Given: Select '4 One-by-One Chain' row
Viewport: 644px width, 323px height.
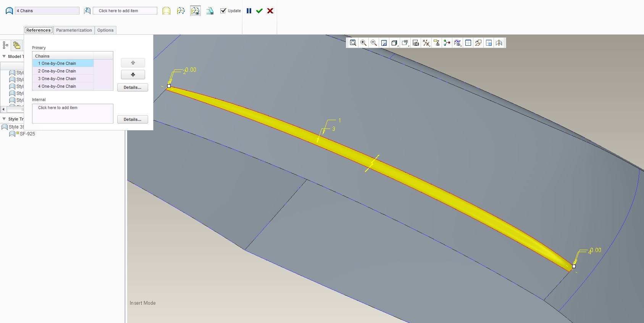Looking at the screenshot, I should [x=63, y=86].
